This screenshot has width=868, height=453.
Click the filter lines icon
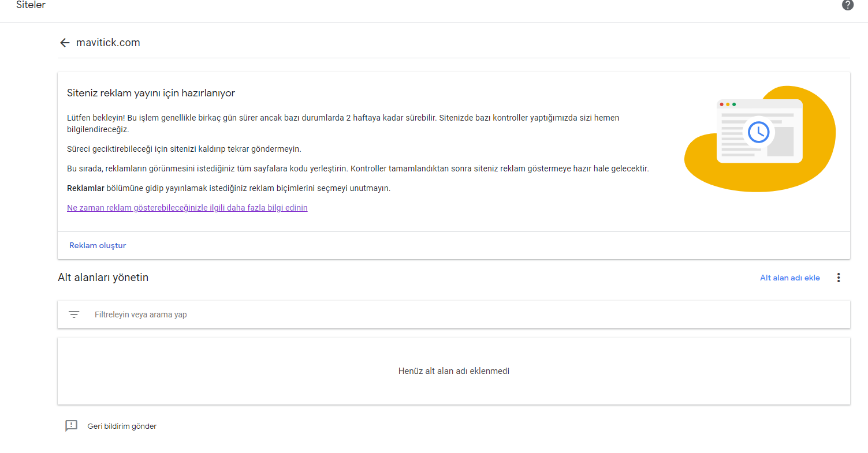74,315
